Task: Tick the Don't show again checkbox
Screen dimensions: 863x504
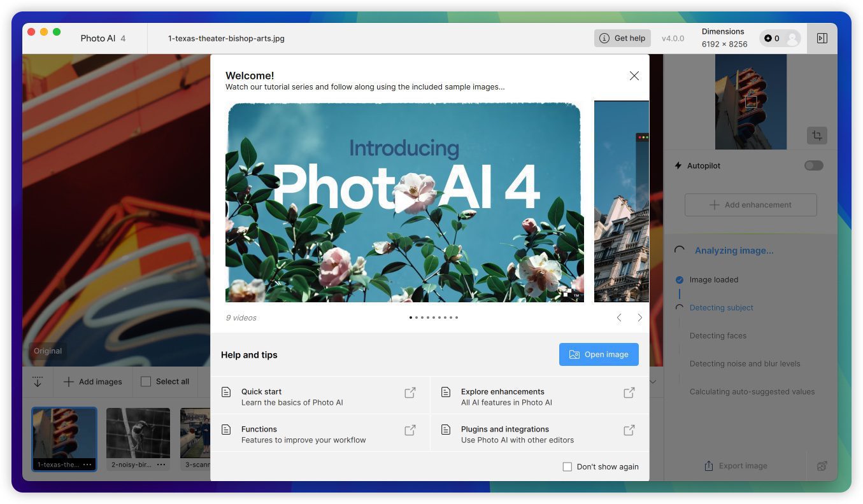Action: pyautogui.click(x=567, y=466)
